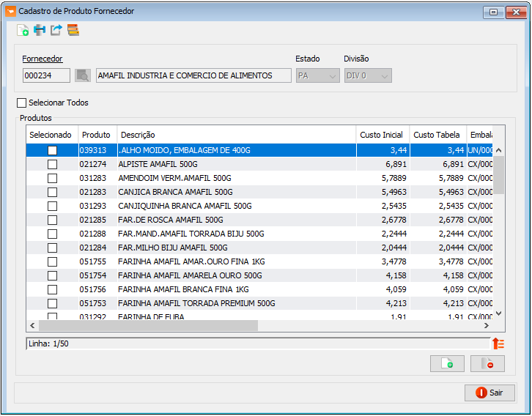The image size is (532, 416).
Task: Click the supplier name field AMAFIL INDUSTRIA
Action: pos(193,75)
